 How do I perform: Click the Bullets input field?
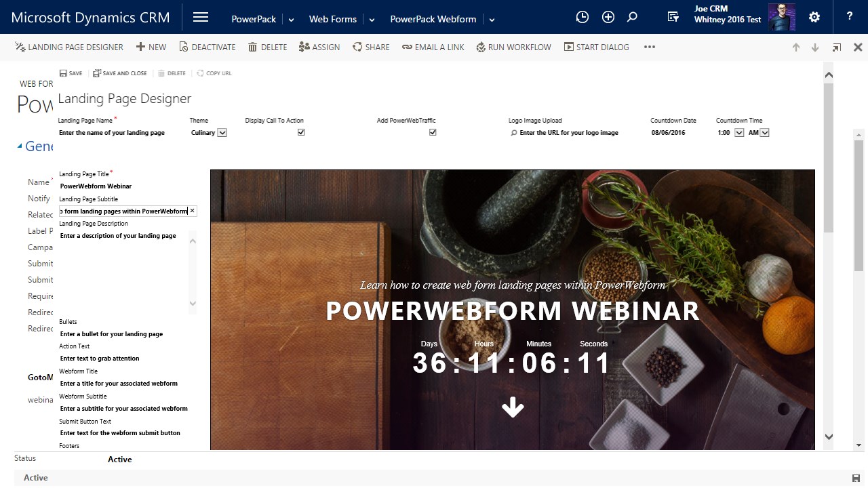click(x=127, y=334)
